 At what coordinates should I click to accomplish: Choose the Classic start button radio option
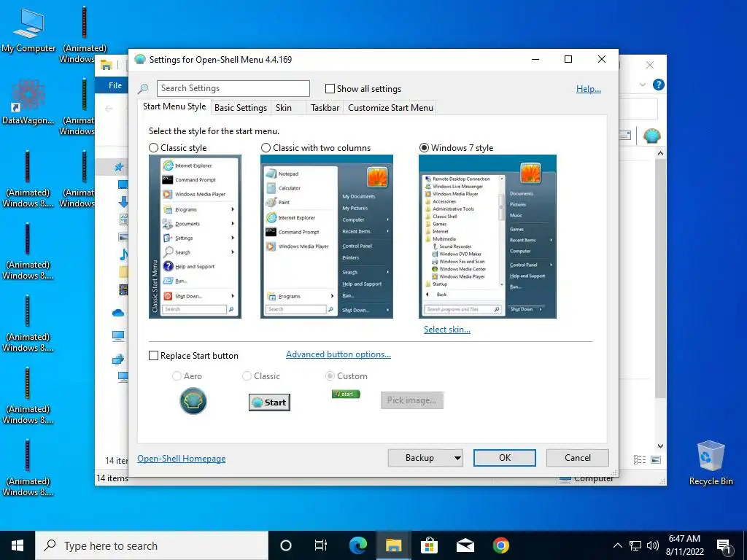coord(247,376)
